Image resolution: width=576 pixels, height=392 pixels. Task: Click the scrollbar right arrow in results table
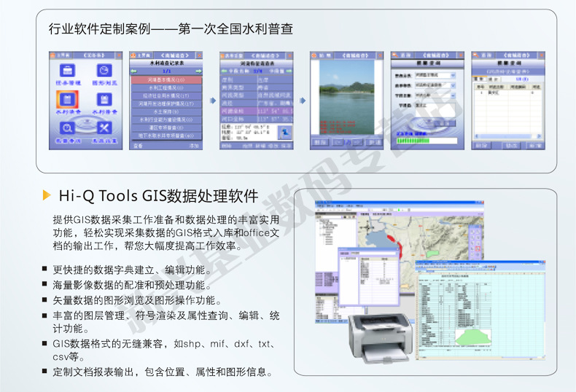(540, 136)
